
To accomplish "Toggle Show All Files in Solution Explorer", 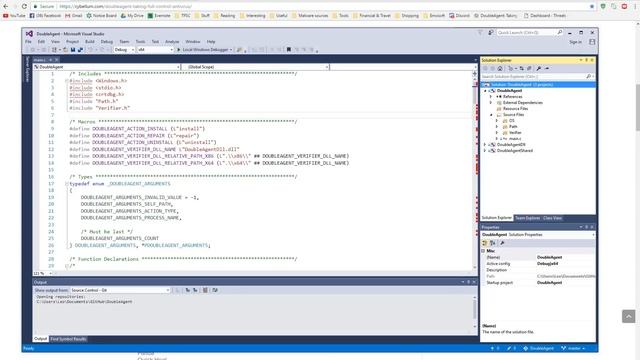I will (x=529, y=69).
